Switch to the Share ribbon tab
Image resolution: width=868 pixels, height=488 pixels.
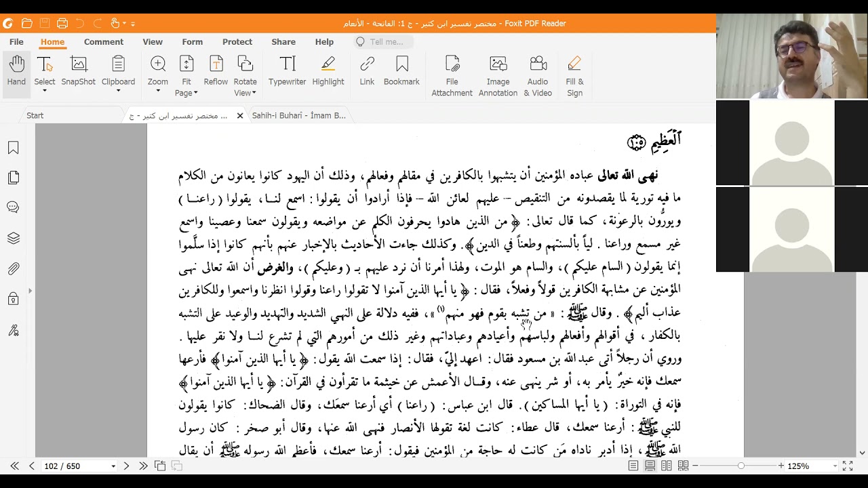click(x=283, y=41)
